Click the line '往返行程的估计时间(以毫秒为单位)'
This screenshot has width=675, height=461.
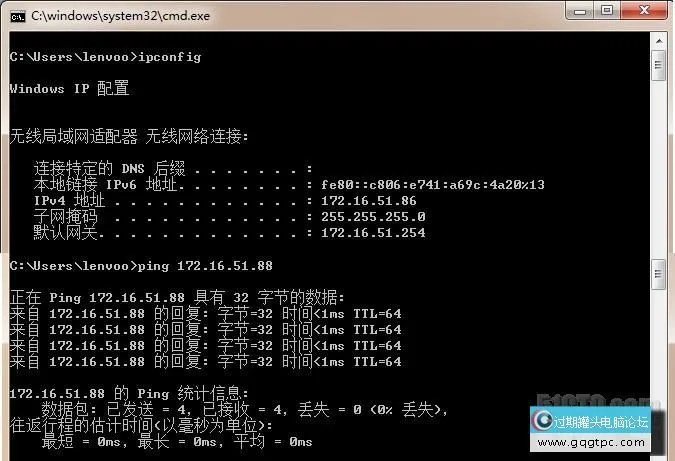[x=141, y=425]
